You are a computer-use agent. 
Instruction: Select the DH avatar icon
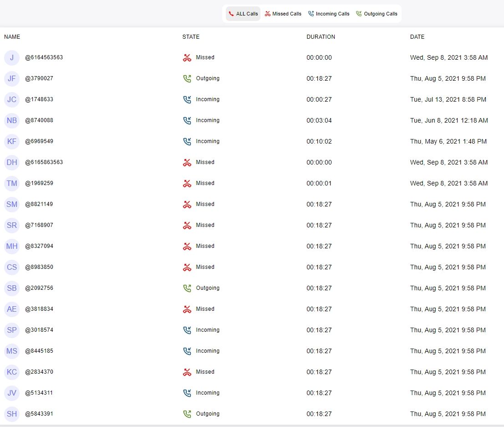tap(12, 162)
